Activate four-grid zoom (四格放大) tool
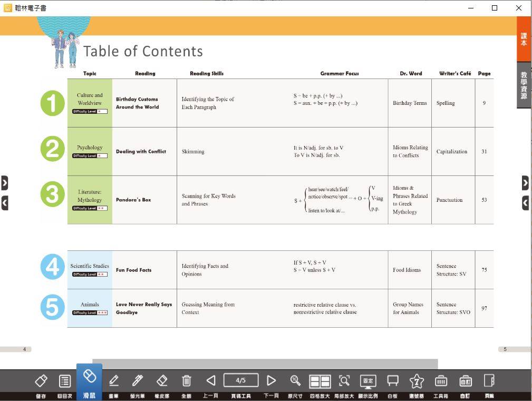 320,382
